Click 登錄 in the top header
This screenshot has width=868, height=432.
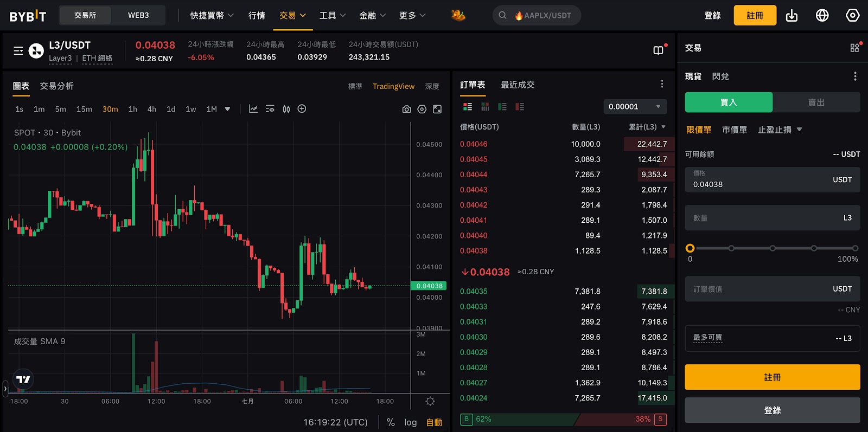pyautogui.click(x=712, y=15)
